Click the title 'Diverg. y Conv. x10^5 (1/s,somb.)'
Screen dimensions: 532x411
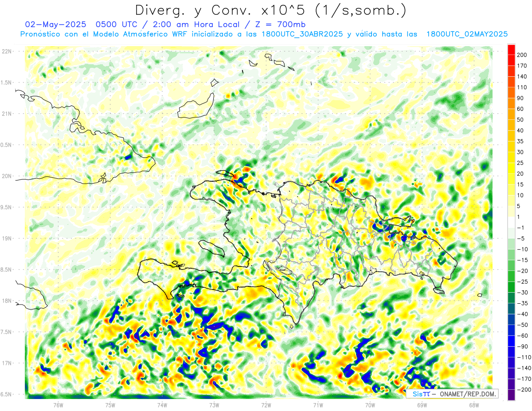click(270, 10)
